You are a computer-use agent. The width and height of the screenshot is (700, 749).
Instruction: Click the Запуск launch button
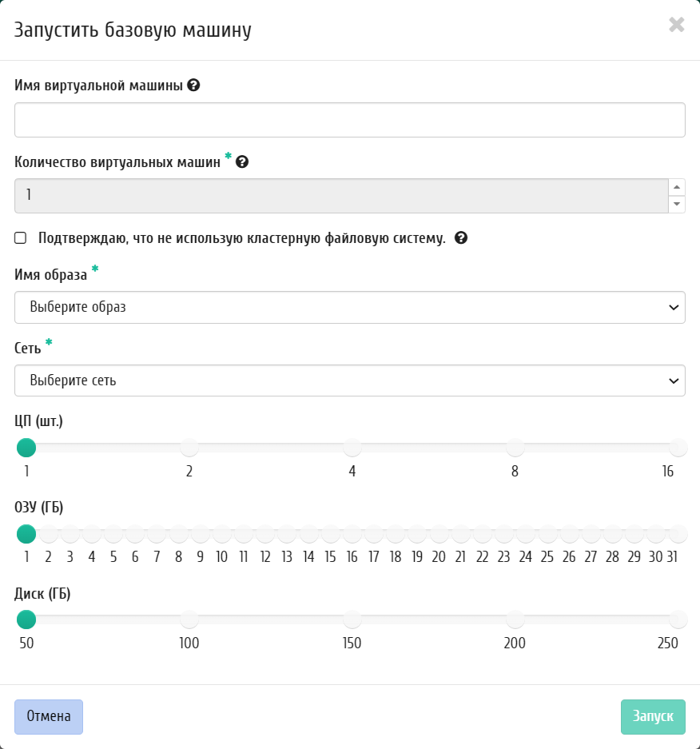[x=653, y=716]
